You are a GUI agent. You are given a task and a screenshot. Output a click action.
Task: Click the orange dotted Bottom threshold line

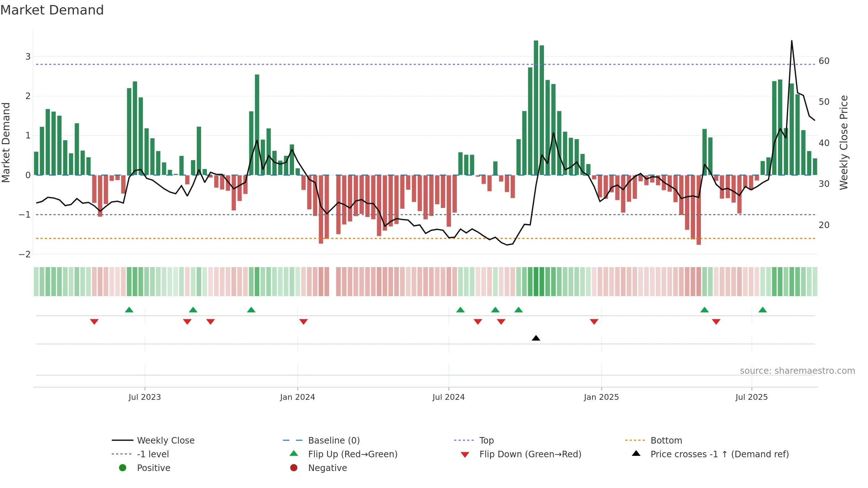tap(425, 239)
